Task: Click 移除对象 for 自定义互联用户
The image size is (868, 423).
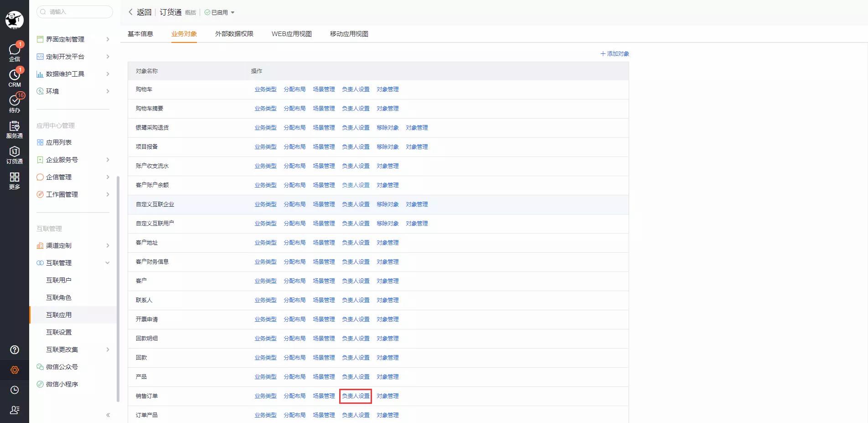Action: click(x=387, y=224)
